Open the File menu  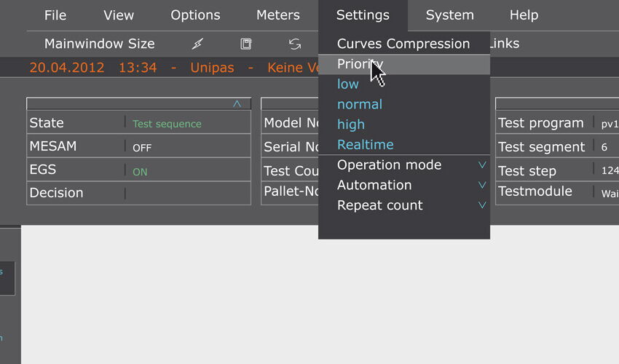pyautogui.click(x=55, y=15)
